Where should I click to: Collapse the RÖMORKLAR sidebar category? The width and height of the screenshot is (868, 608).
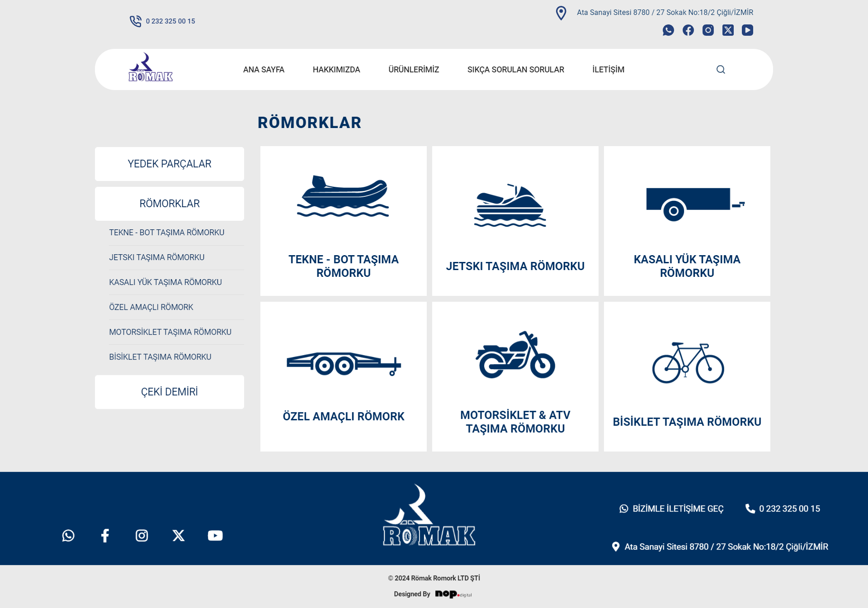coord(170,204)
